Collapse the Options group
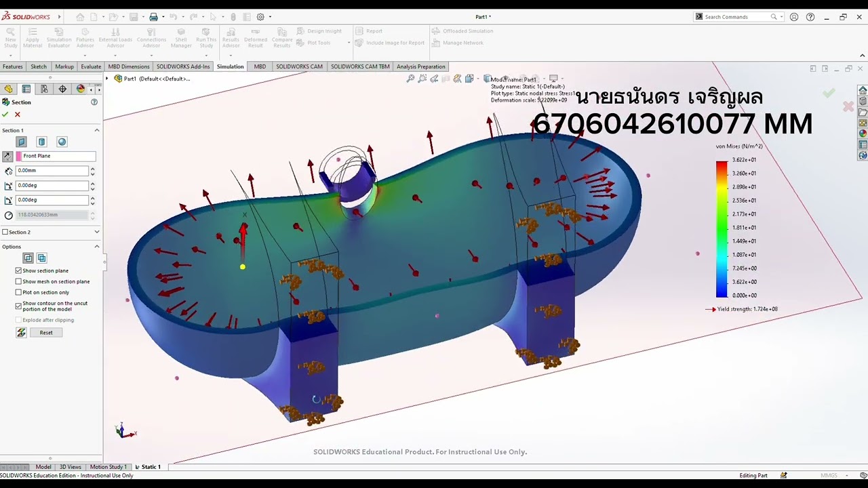 tap(96, 247)
